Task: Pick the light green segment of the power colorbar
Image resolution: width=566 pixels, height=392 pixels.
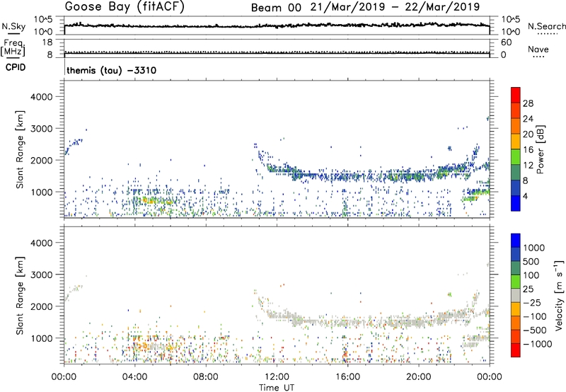Action: tap(516, 158)
